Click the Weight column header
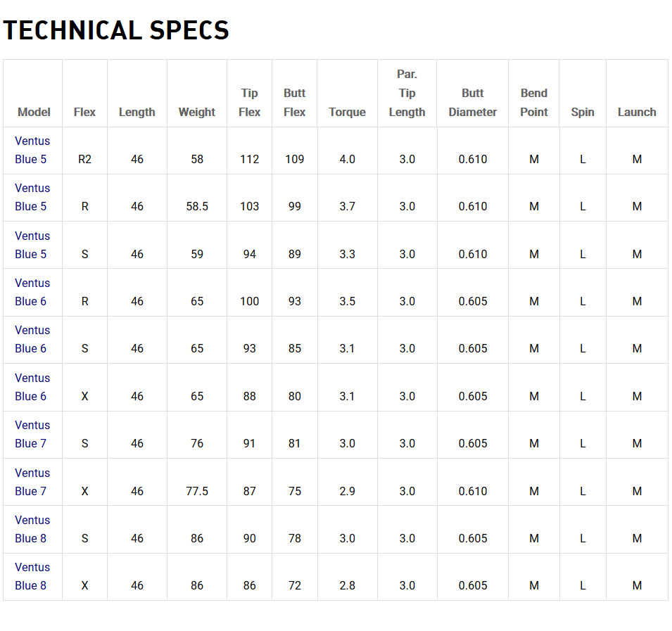This screenshot has height=631, width=672. tap(196, 112)
